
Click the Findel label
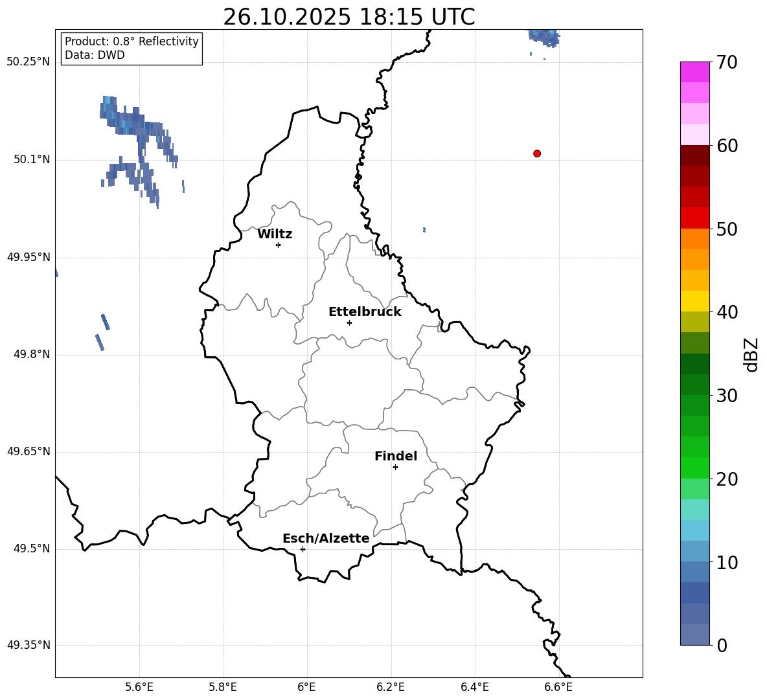[x=396, y=456]
